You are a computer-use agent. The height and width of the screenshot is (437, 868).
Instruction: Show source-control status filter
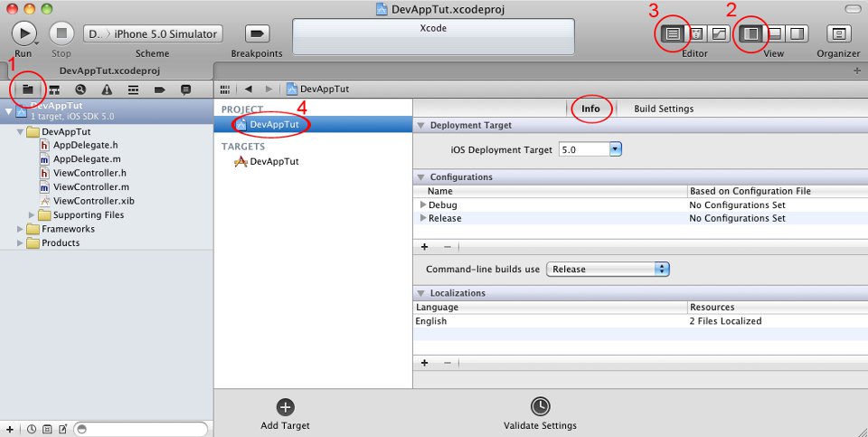tap(47, 429)
